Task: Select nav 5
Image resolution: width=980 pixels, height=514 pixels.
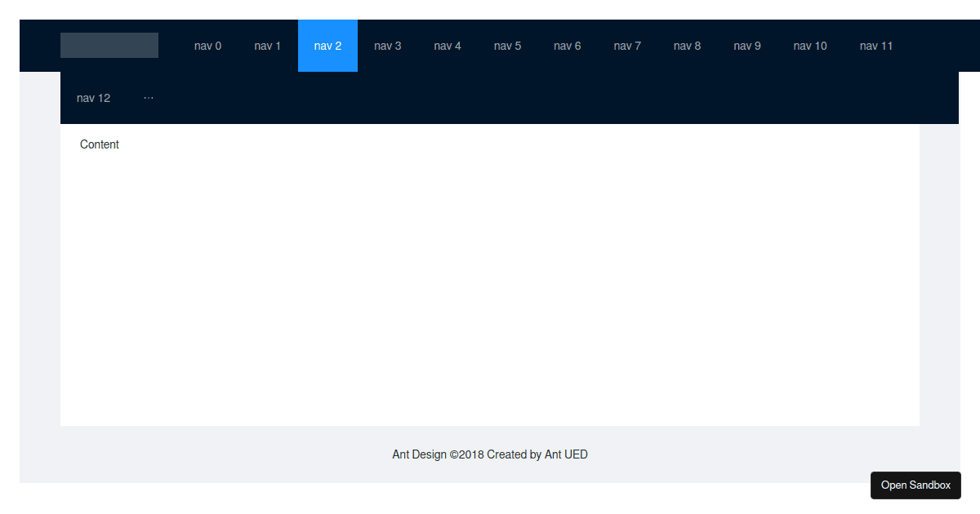Action: point(507,46)
